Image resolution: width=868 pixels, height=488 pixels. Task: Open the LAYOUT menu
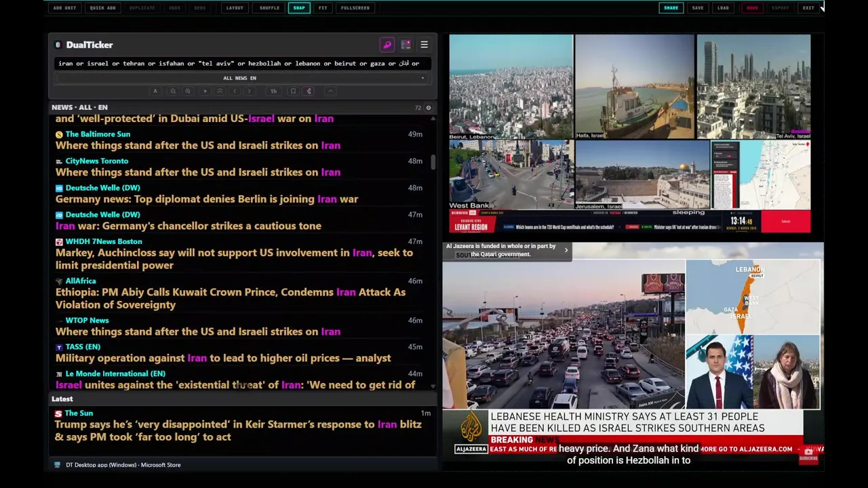235,8
